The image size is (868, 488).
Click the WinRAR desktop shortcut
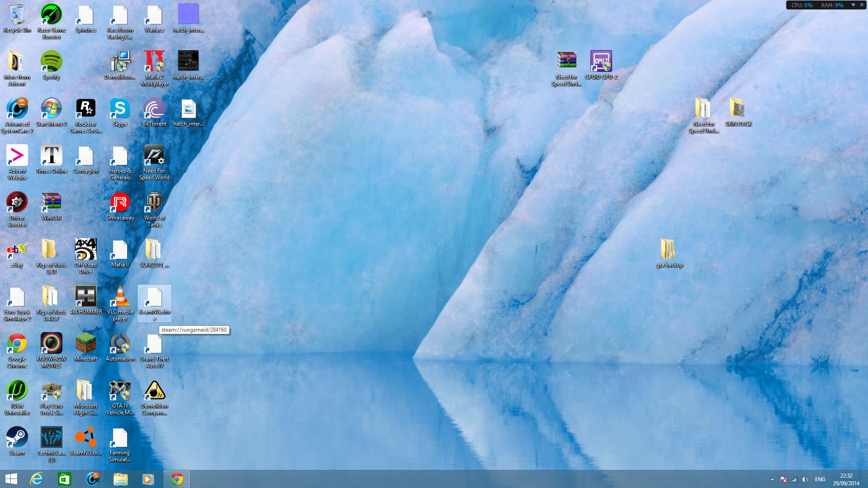pos(51,207)
